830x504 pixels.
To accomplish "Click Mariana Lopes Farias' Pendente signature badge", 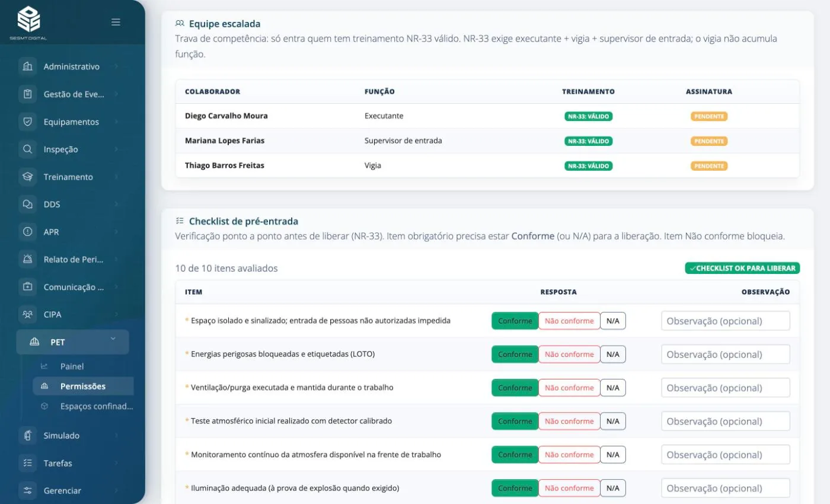I will click(x=709, y=141).
